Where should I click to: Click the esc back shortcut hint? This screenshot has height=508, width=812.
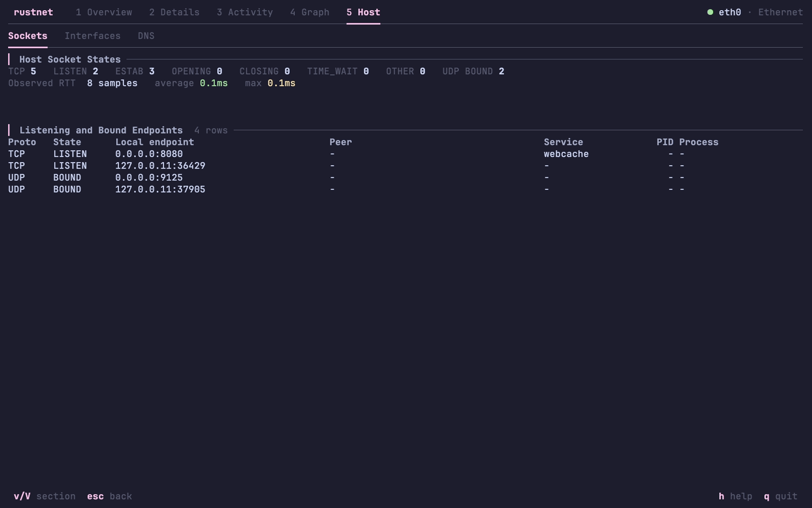110,496
